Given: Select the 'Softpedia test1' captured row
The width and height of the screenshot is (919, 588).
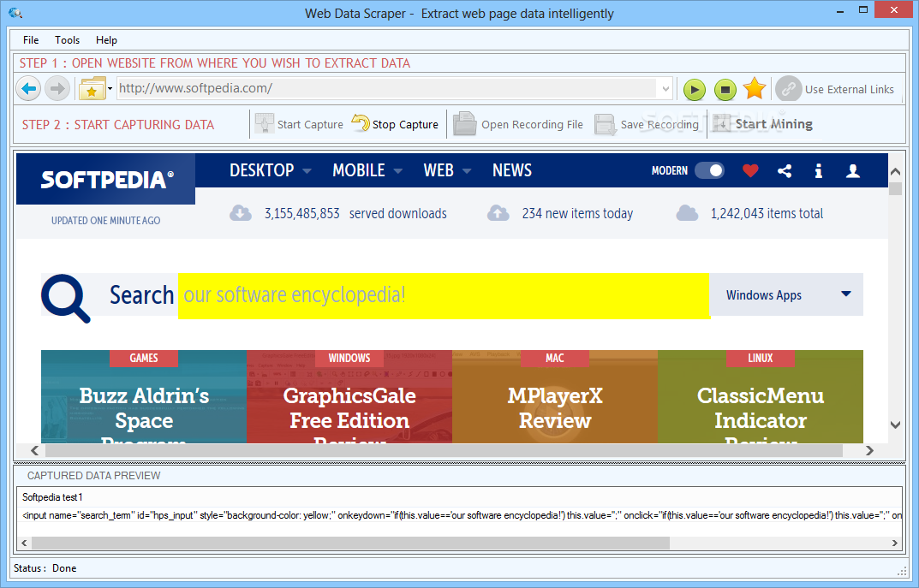Looking at the screenshot, I should 459,497.
